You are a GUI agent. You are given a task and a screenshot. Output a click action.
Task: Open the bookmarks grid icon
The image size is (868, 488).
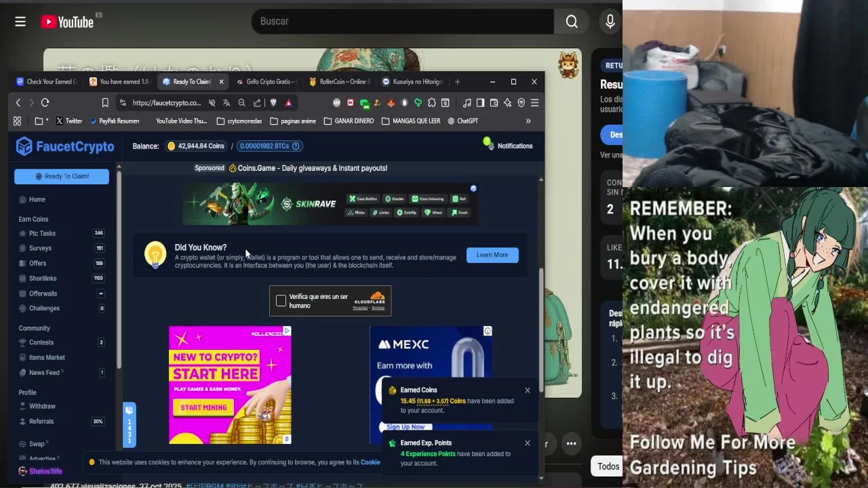click(18, 121)
